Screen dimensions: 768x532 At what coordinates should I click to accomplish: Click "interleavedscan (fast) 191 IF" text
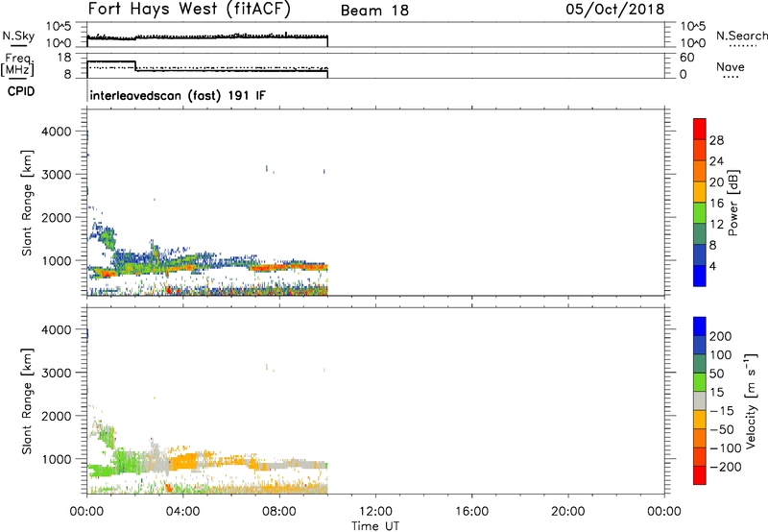pos(178,95)
